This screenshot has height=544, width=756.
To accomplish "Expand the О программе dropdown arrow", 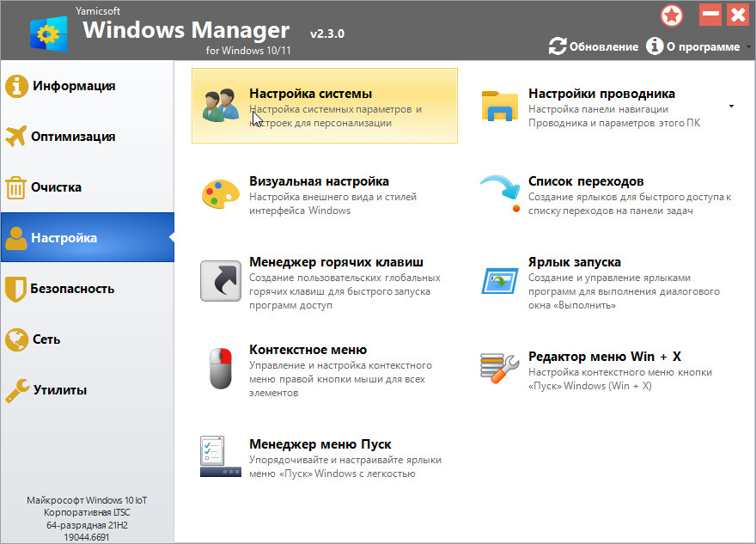I will coord(746,47).
